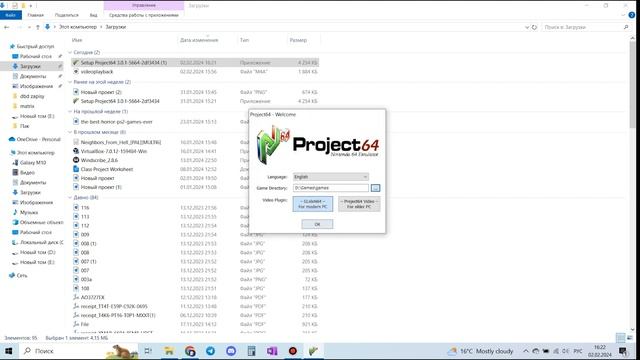Screen dimensions: 640x360
Task: Show hidden system tray icons chevron
Action: coord(526,351)
